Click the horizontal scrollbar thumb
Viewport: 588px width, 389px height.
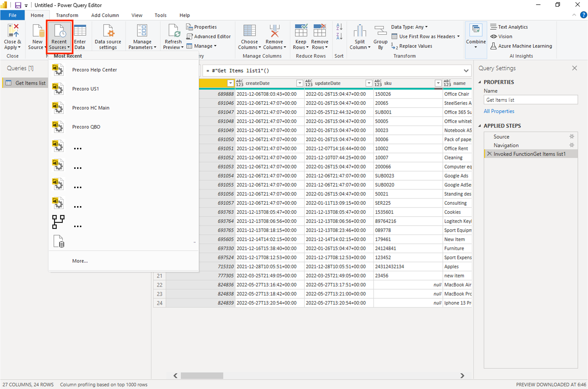(202, 376)
